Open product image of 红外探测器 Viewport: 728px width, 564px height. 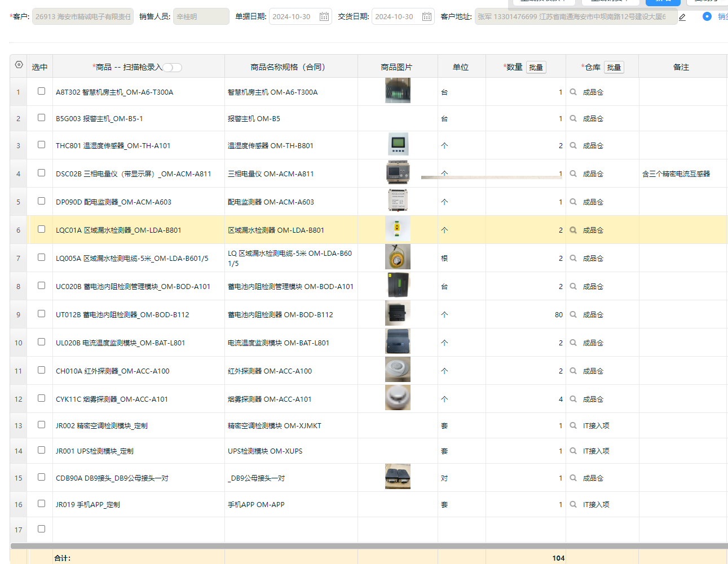pos(398,370)
